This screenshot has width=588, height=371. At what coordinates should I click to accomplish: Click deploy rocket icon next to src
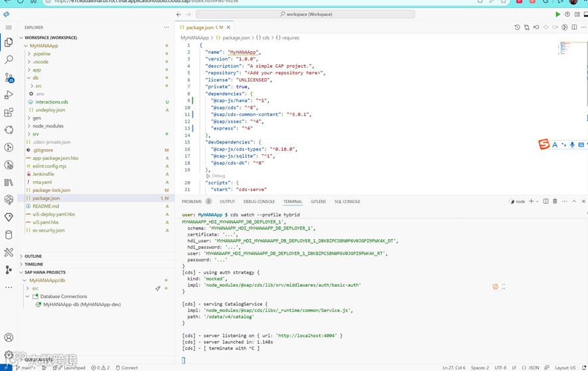point(158,289)
